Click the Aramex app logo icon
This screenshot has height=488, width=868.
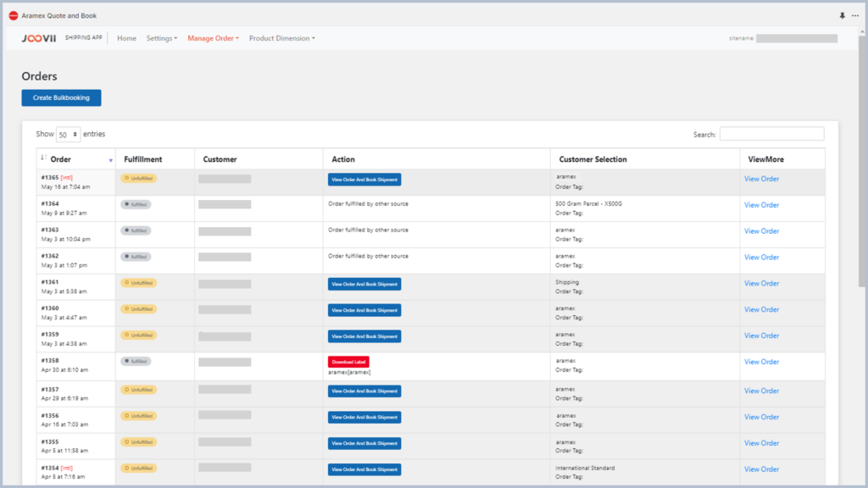pos(13,15)
